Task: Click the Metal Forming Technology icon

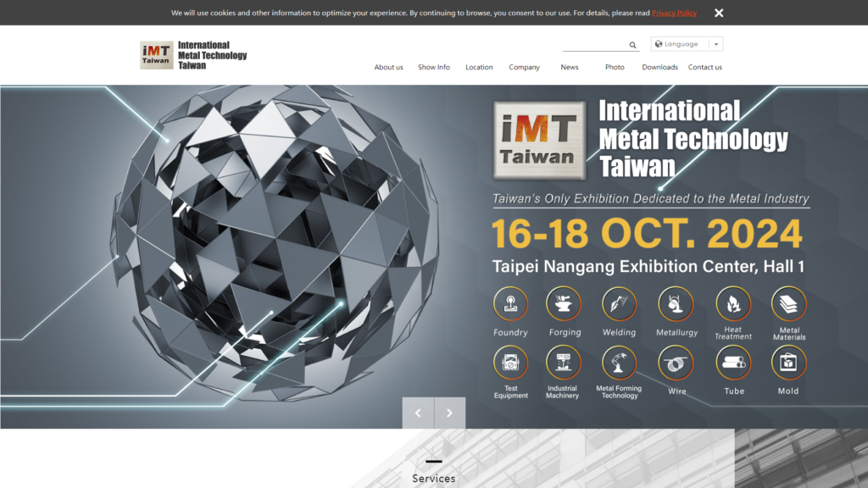Action: pyautogui.click(x=619, y=363)
